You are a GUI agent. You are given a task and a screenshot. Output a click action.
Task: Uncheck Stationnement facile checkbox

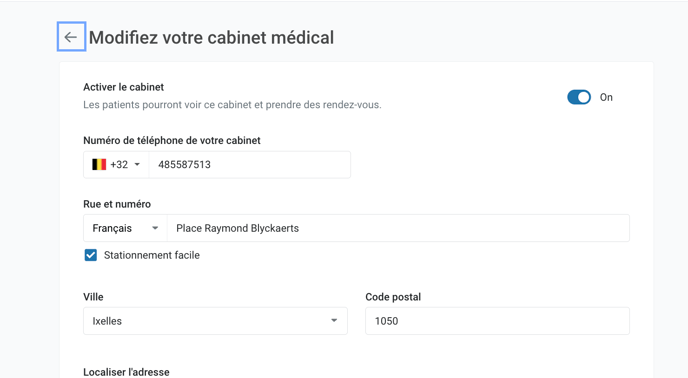[91, 255]
